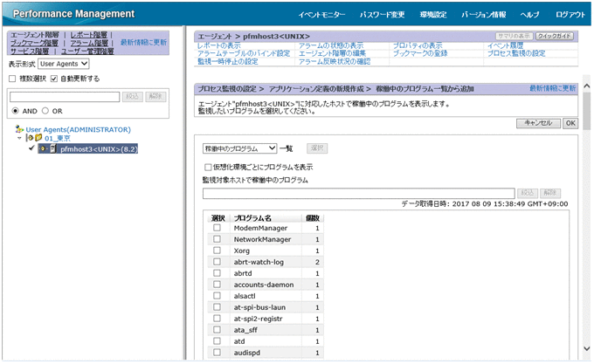This screenshot has height=364, width=594.
Task: Select the User Agents(ADMINISTRATOR) tree root
Action: coord(78,129)
